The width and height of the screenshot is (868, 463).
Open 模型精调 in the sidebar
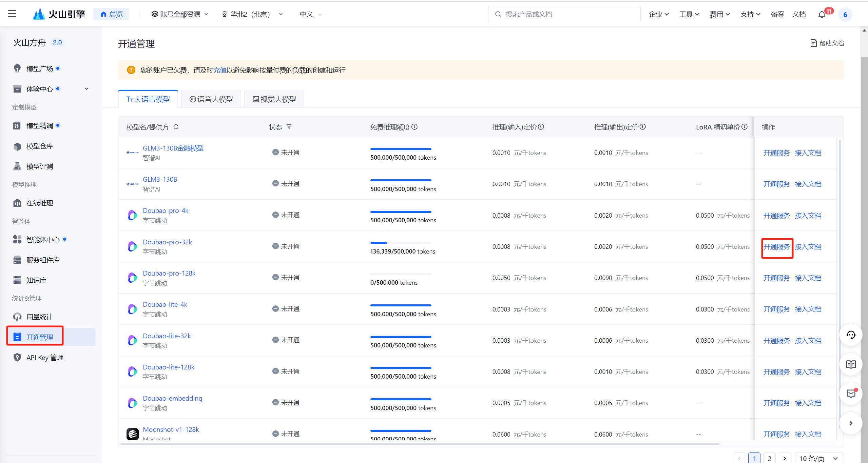point(40,126)
